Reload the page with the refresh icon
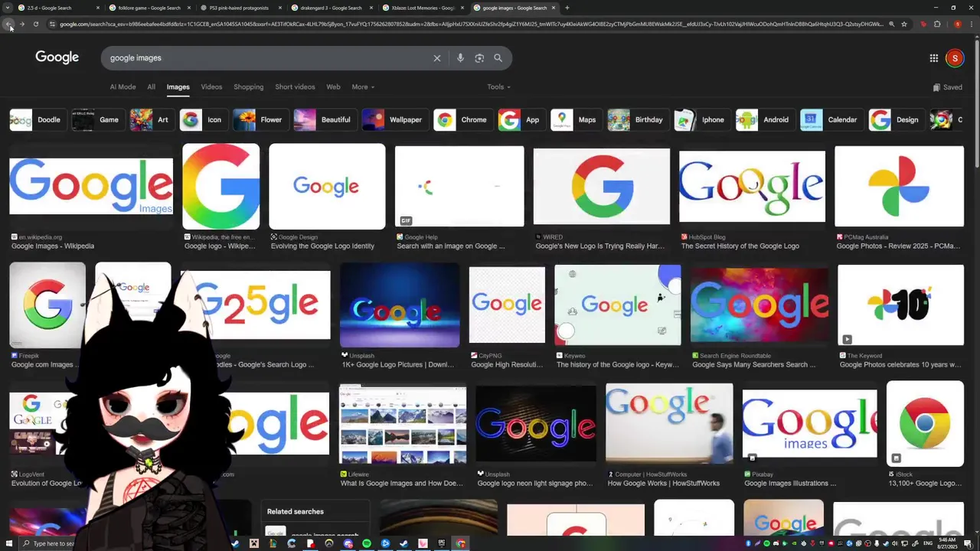This screenshot has width=980, height=551. tap(35, 24)
